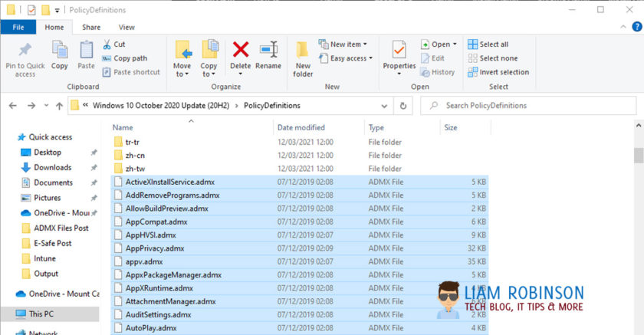Open the Move to dropdown
This screenshot has width=644, height=335.
[x=182, y=59]
